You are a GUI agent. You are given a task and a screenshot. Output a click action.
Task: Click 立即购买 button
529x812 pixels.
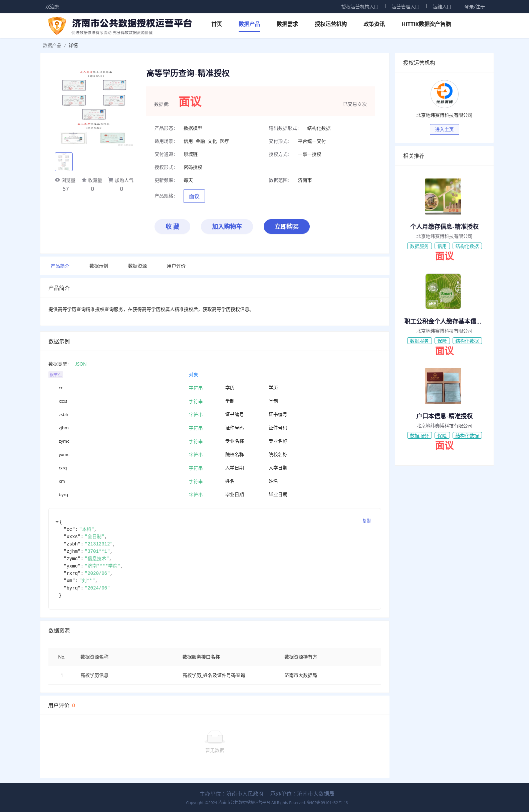[286, 227]
